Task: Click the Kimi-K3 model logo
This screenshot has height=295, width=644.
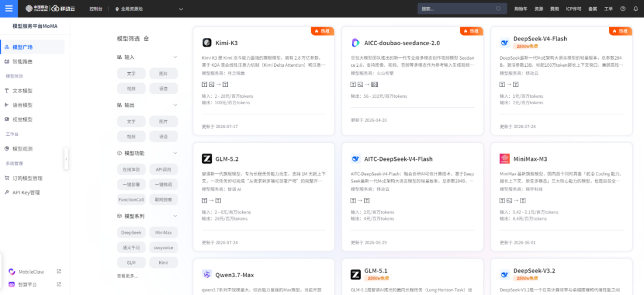Action: pyautogui.click(x=206, y=43)
